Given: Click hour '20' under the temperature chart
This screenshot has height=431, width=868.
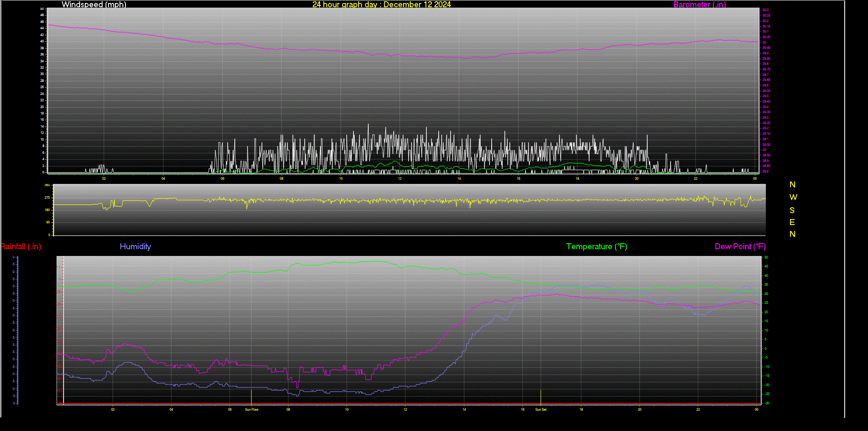Looking at the screenshot, I should (640, 409).
